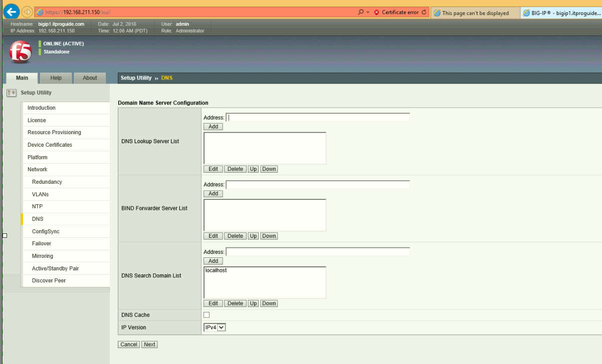This screenshot has width=602, height=364.
Task: Open ConfigSync menu item
Action: (x=65, y=231)
